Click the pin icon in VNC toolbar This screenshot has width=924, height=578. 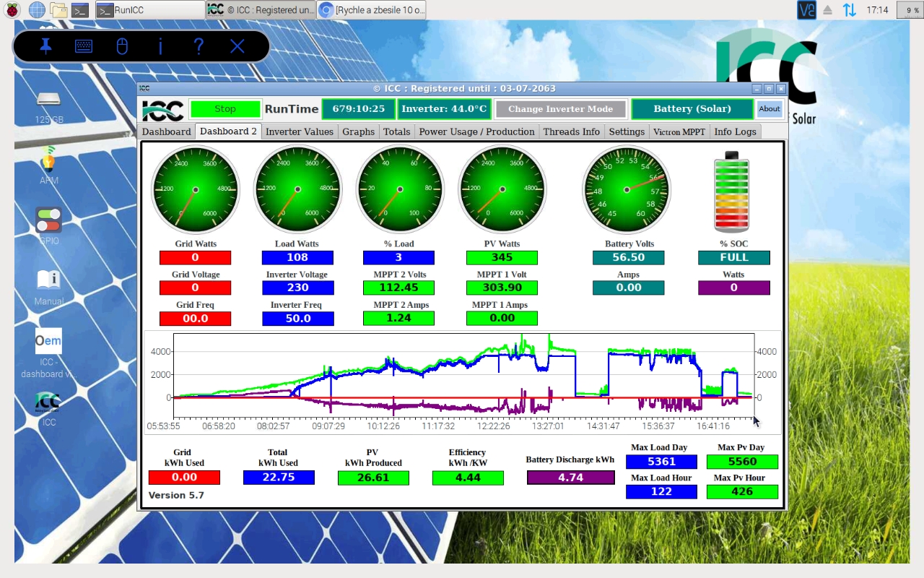pyautogui.click(x=45, y=46)
